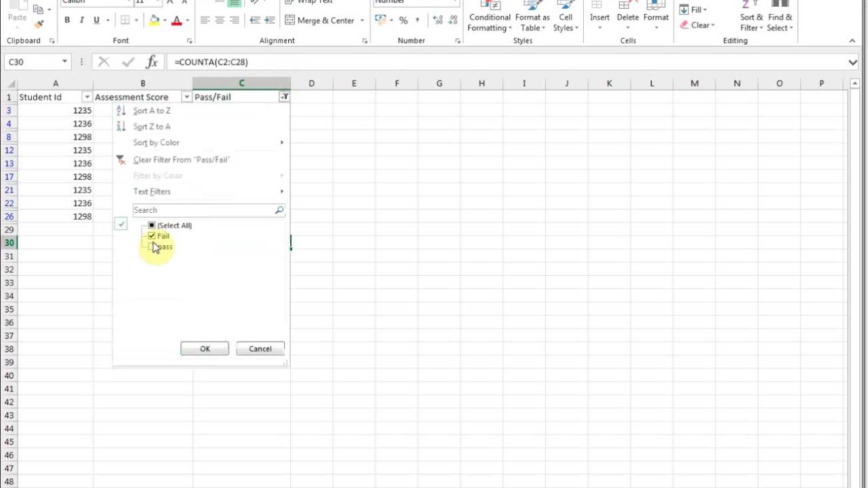Viewport: 868px width, 488px height.
Task: Click the cell borders icon
Action: [x=126, y=20]
